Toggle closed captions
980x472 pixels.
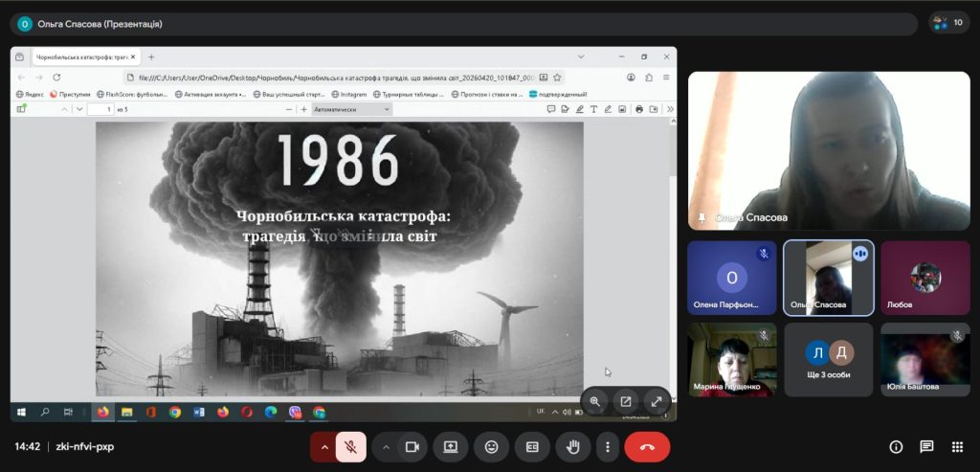tap(531, 447)
